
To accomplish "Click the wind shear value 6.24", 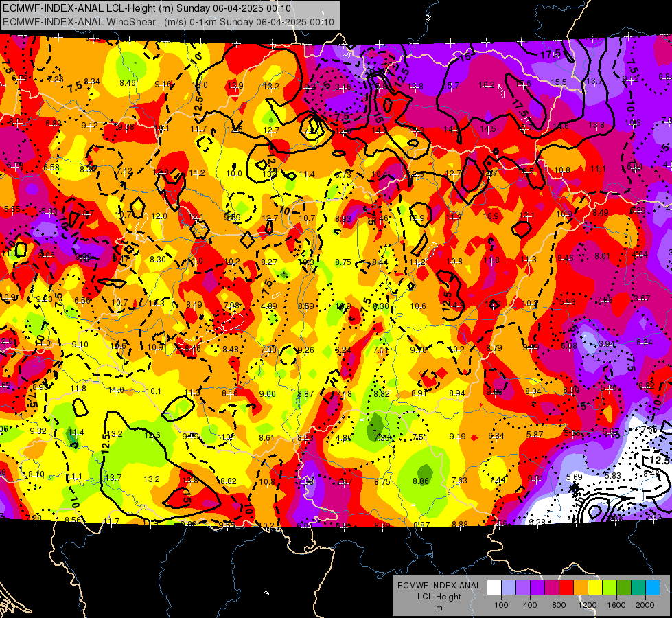I will (x=343, y=350).
